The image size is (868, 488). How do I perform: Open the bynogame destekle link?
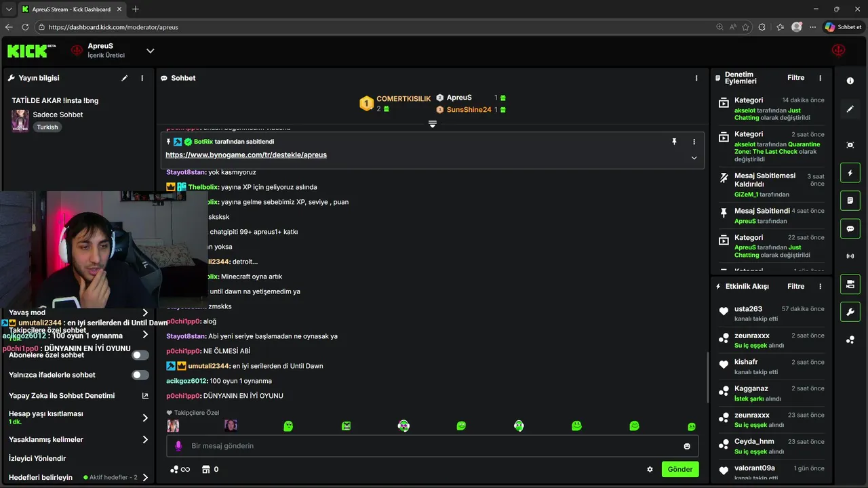tap(246, 155)
